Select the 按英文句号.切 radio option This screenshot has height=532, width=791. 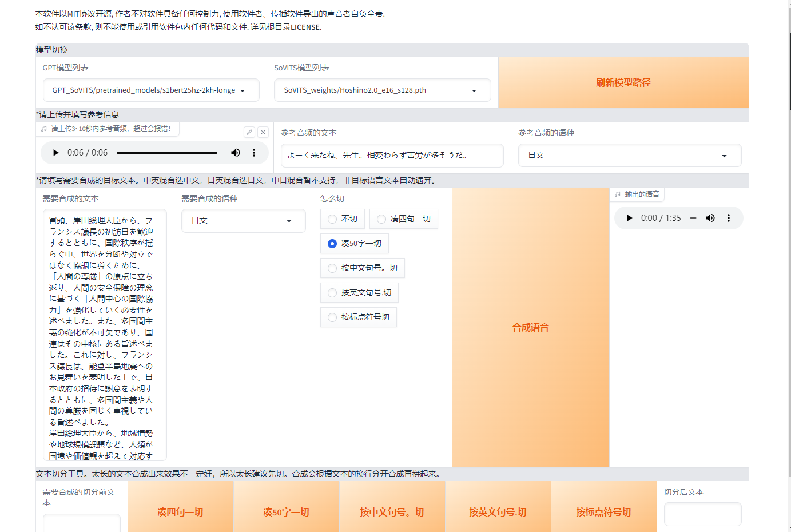coord(332,293)
